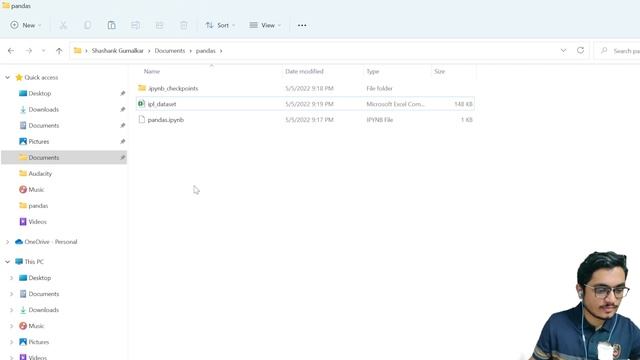Open Documents below Downloads in Quick access

click(44, 125)
